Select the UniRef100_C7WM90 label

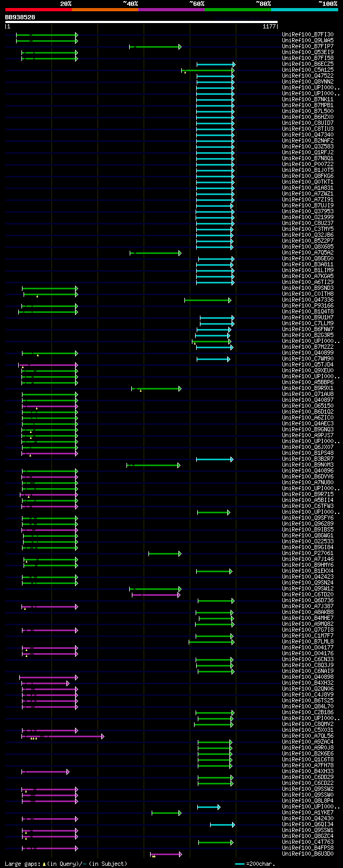[x=308, y=359]
